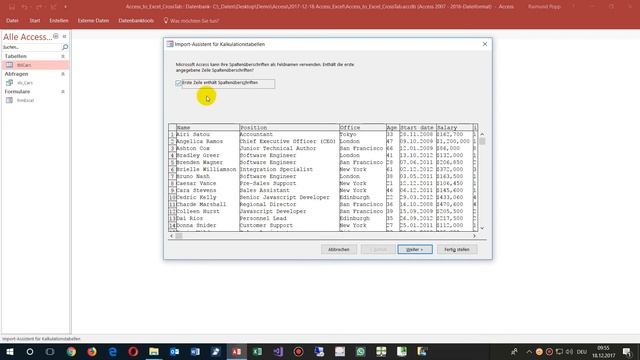Image resolution: width=640 pixels, height=360 pixels.
Task: Open Word from the taskbar
Action: (195, 351)
